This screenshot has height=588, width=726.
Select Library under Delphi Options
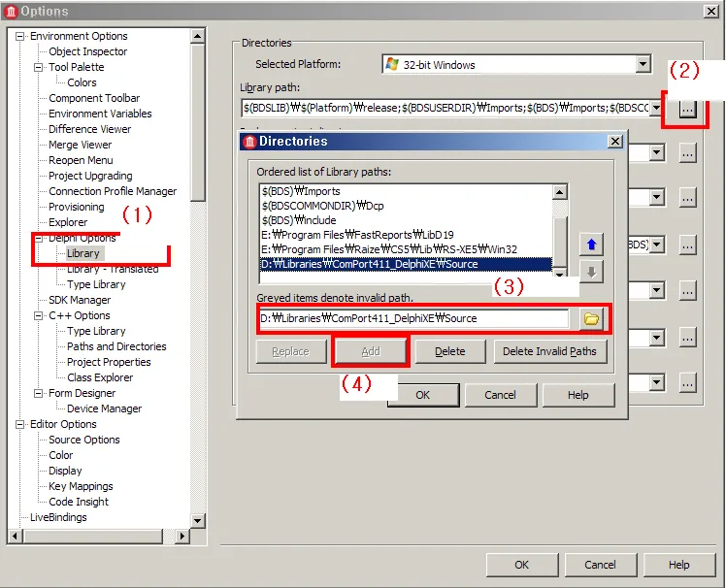[83, 253]
